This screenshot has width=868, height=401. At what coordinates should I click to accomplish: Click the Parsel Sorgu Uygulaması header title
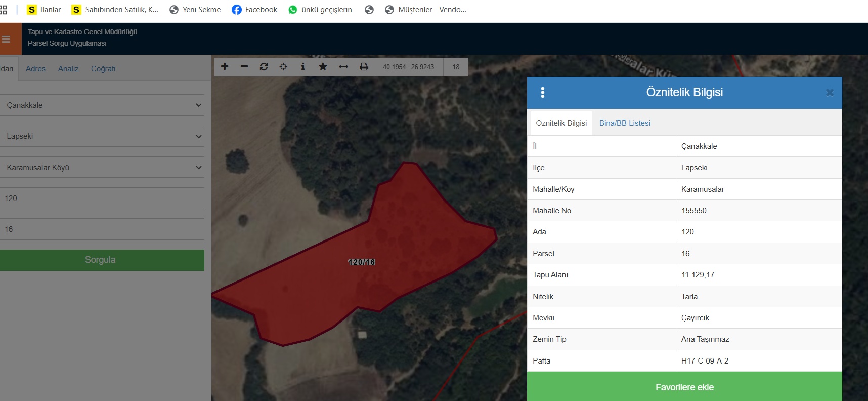coord(67,44)
